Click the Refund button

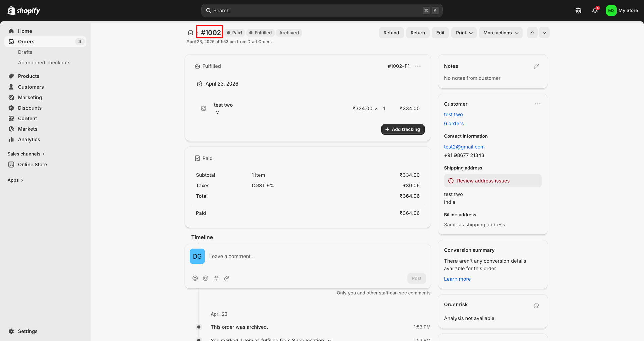pyautogui.click(x=391, y=33)
